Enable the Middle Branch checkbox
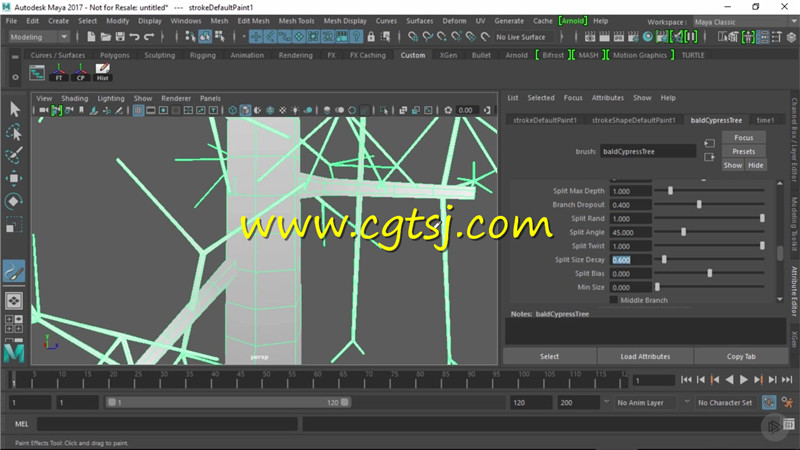 614,300
